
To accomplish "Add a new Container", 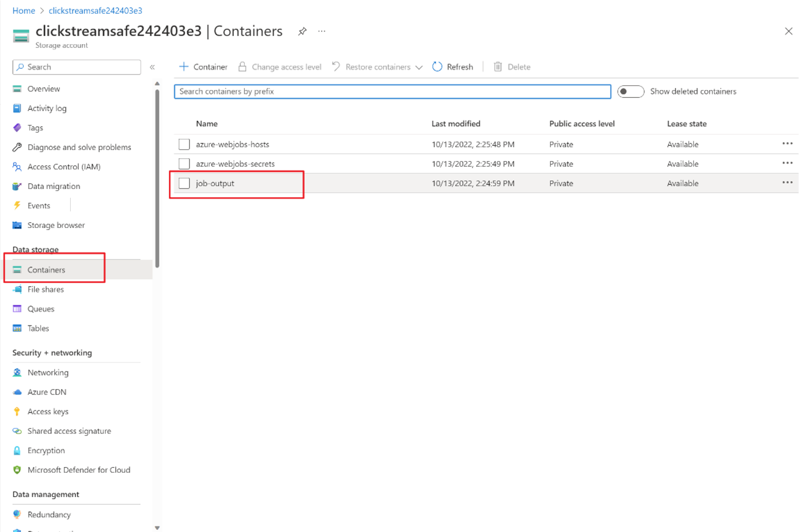I will click(x=203, y=67).
